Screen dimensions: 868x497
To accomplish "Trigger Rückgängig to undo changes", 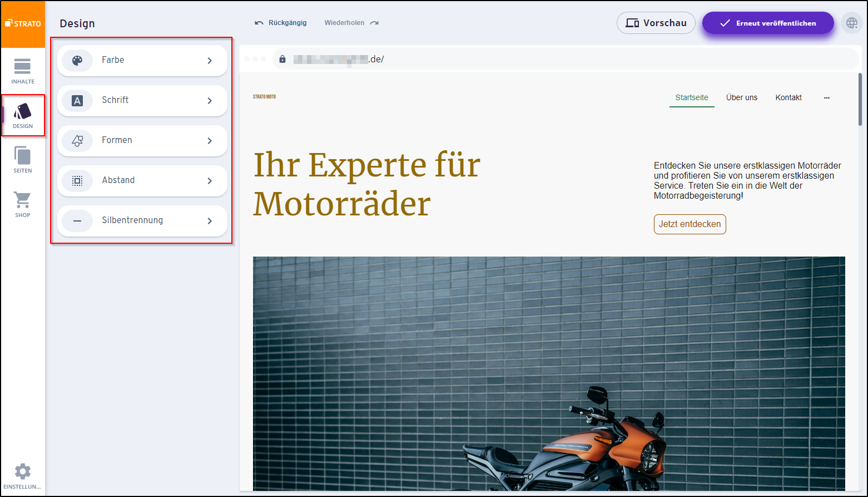I will tap(281, 23).
